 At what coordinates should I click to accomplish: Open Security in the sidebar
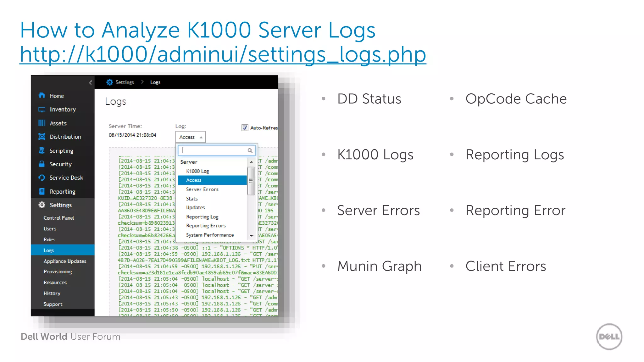click(x=61, y=164)
